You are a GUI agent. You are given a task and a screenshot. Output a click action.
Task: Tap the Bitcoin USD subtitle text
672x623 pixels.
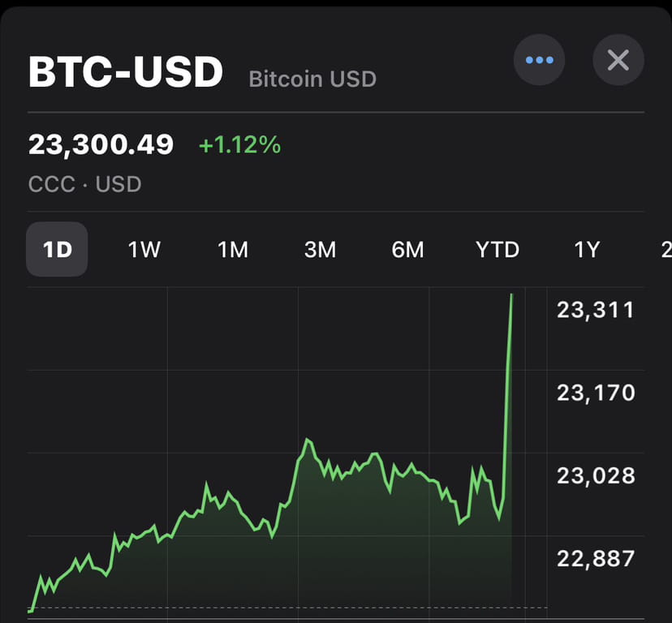coord(312,79)
